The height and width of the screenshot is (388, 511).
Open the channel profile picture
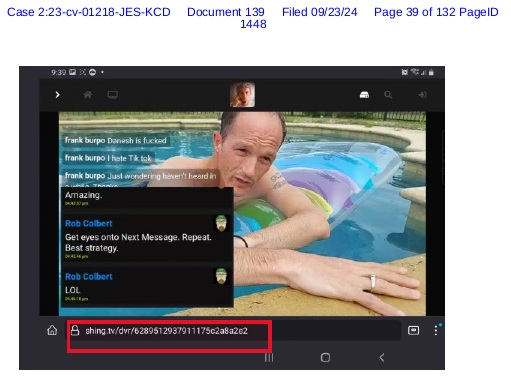pyautogui.click(x=242, y=95)
